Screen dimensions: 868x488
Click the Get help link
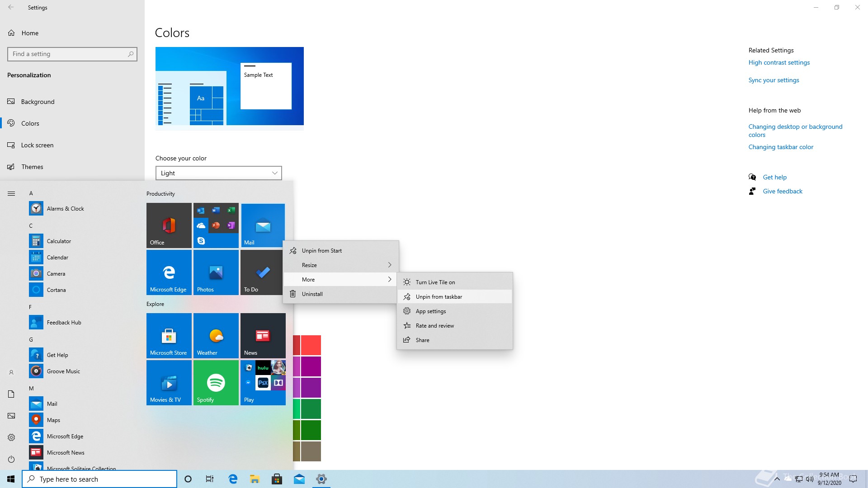pyautogui.click(x=774, y=177)
